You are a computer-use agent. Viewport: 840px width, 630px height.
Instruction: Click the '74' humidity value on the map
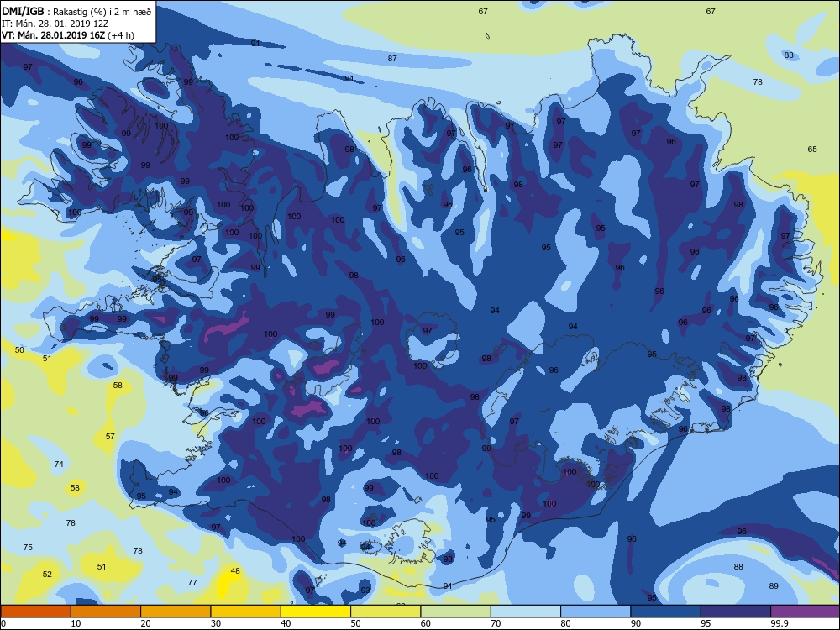pos(59,464)
